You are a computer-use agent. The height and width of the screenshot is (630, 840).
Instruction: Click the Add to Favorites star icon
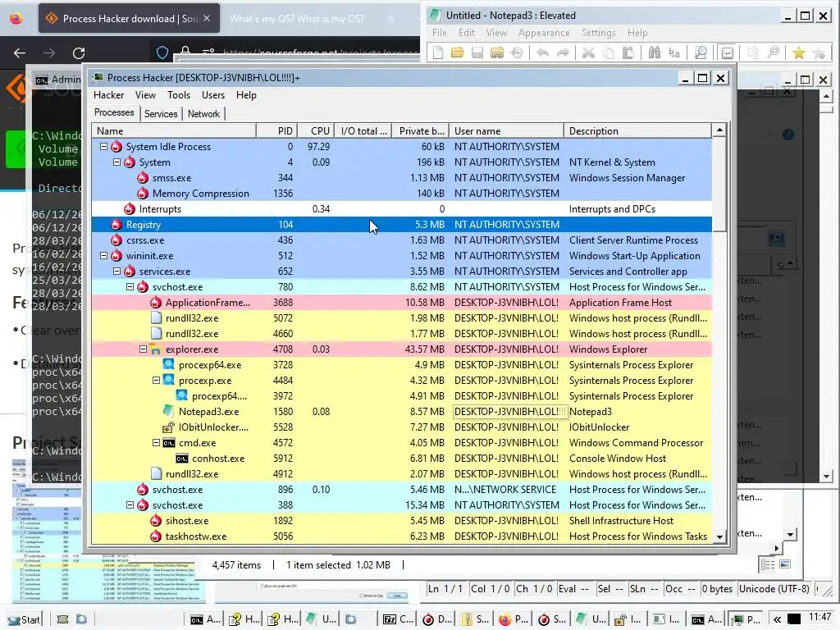coord(819,52)
